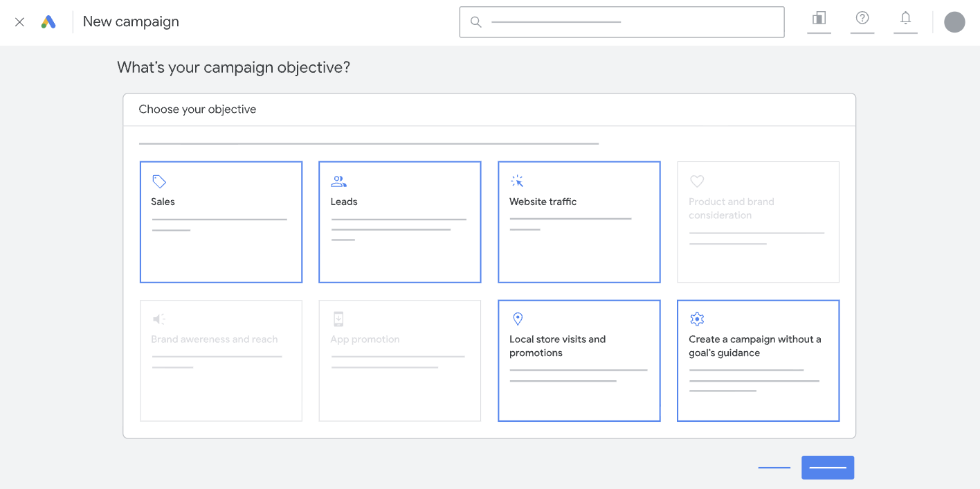Click the gear icon on the no-goal campaign card
The height and width of the screenshot is (489, 980).
(696, 319)
